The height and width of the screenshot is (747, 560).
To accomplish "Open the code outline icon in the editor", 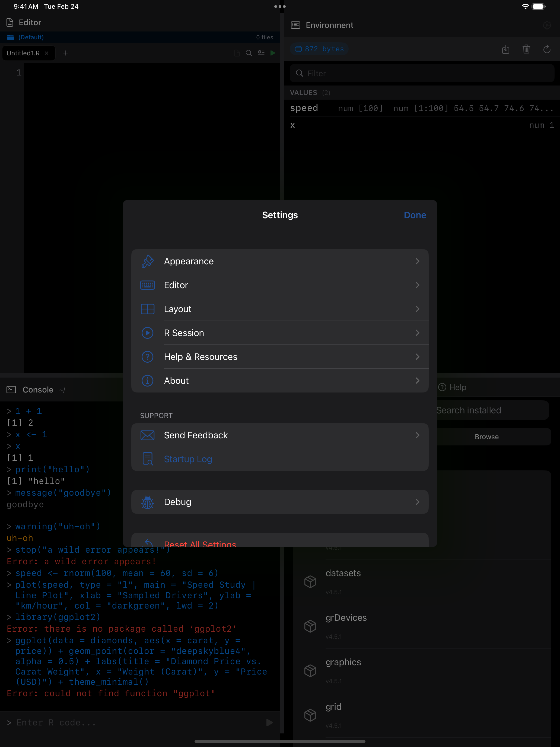I will pos(261,53).
